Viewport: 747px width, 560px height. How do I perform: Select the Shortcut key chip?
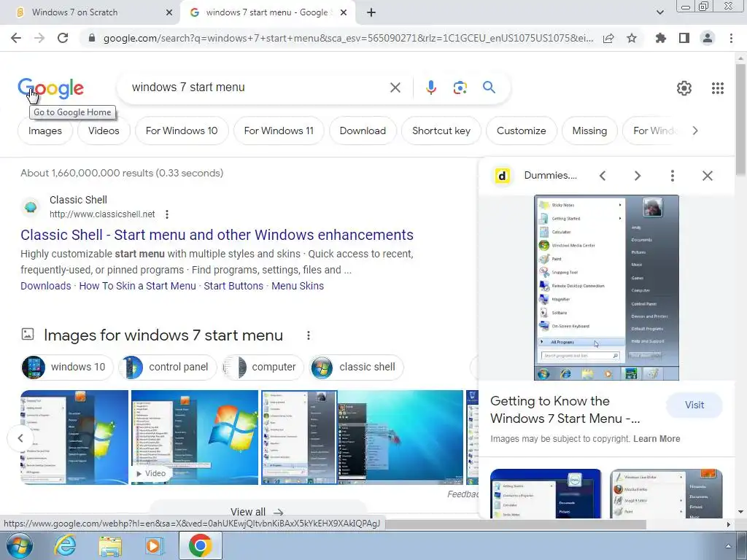point(441,131)
